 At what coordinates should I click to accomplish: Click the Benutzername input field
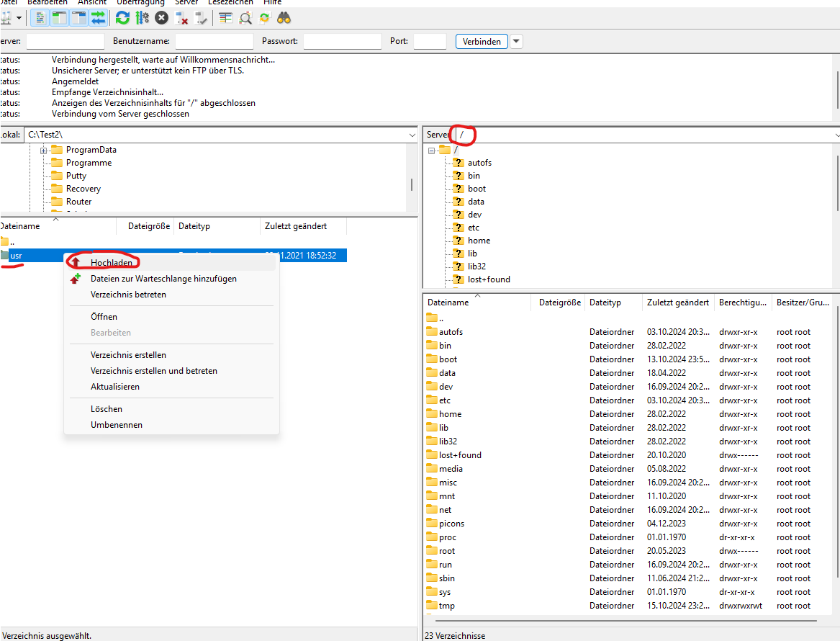tap(214, 42)
